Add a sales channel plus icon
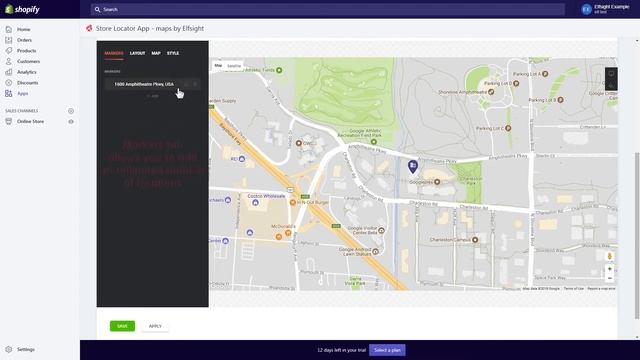 pos(71,111)
